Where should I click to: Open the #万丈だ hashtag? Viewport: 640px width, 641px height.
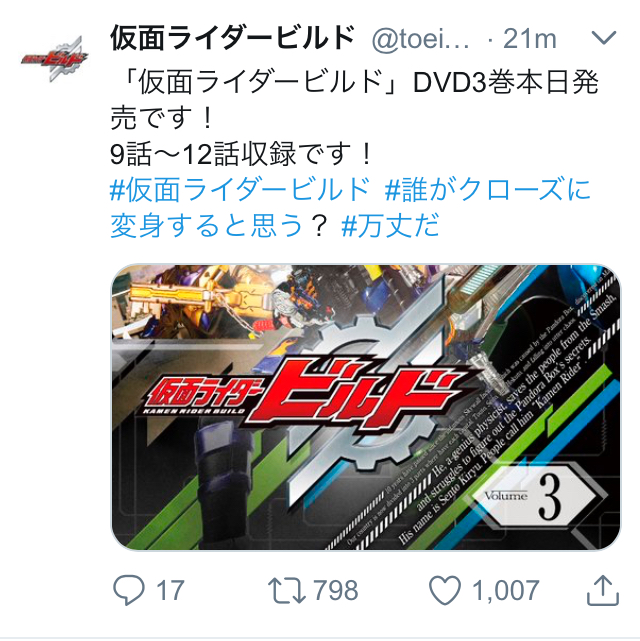click(x=390, y=225)
